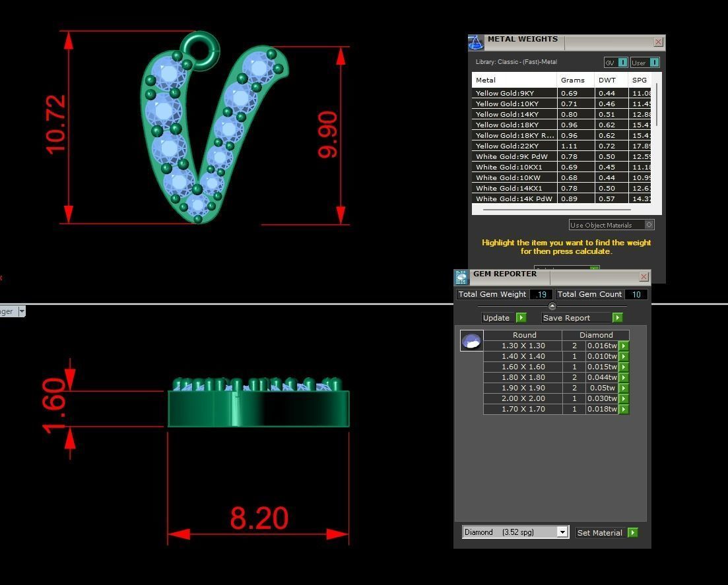The height and width of the screenshot is (585, 728).
Task: Click the 1.60 thickness dimension label
Action: pos(54,406)
